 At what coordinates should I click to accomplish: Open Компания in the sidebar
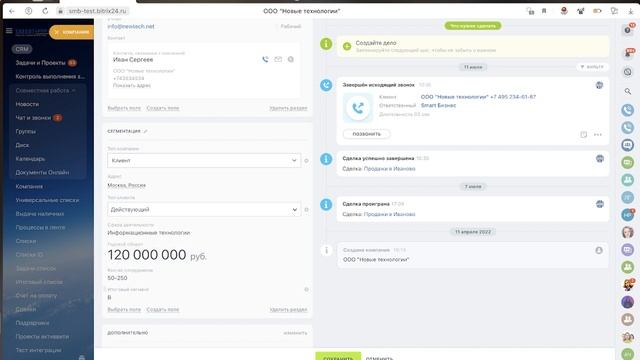29,186
